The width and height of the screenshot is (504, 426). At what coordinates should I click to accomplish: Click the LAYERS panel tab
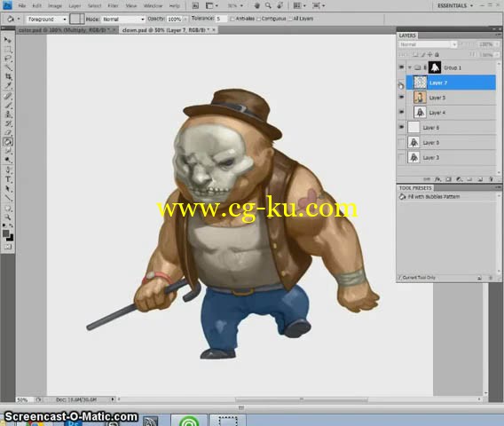tap(407, 35)
